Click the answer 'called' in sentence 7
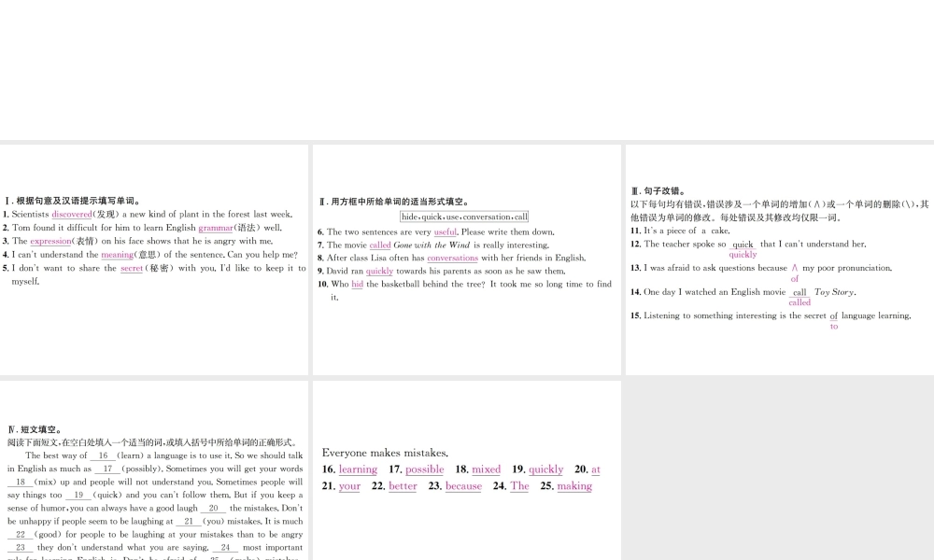This screenshot has height=560, width=934. click(380, 245)
